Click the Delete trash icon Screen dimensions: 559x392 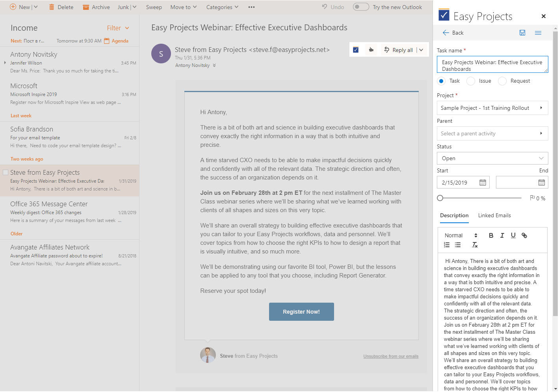52,7
